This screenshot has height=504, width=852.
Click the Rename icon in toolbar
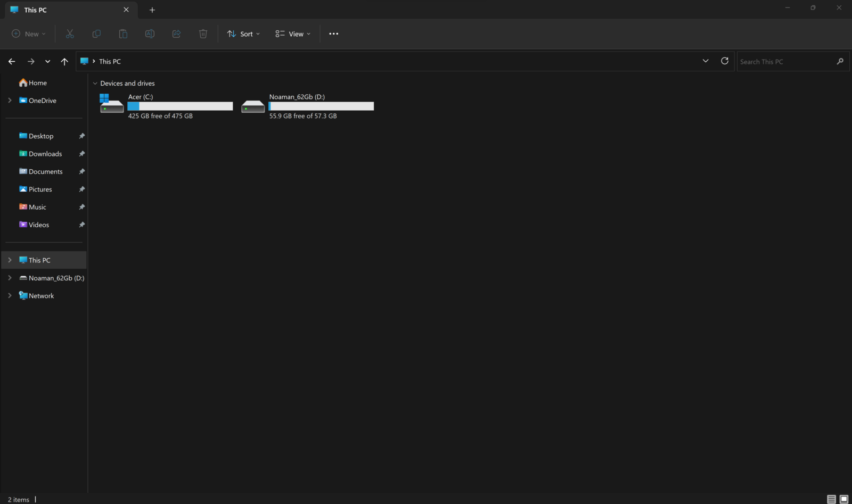coord(150,34)
